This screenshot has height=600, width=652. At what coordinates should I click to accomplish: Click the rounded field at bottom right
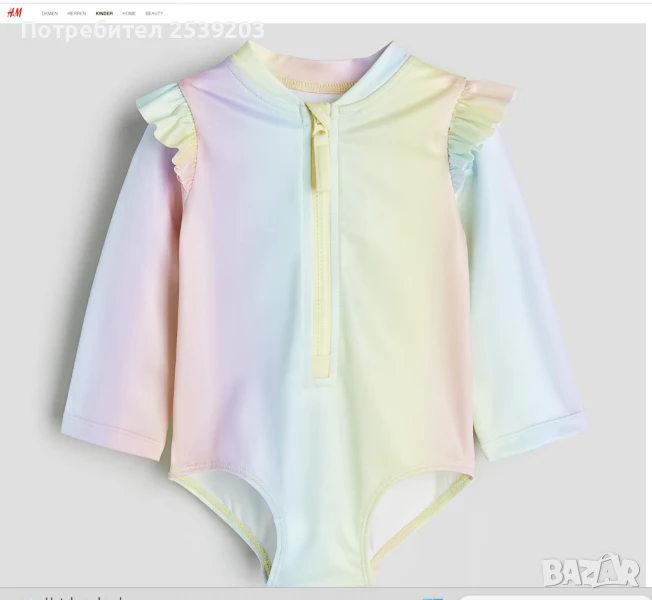pos(550,597)
